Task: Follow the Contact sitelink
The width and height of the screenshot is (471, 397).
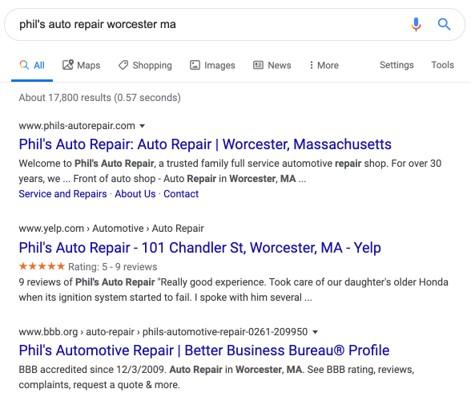Action: coord(181,194)
